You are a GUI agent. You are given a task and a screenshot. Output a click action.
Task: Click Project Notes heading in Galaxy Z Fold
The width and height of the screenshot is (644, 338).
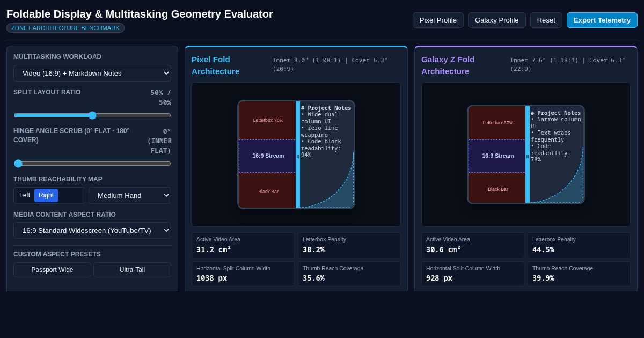[556, 113]
